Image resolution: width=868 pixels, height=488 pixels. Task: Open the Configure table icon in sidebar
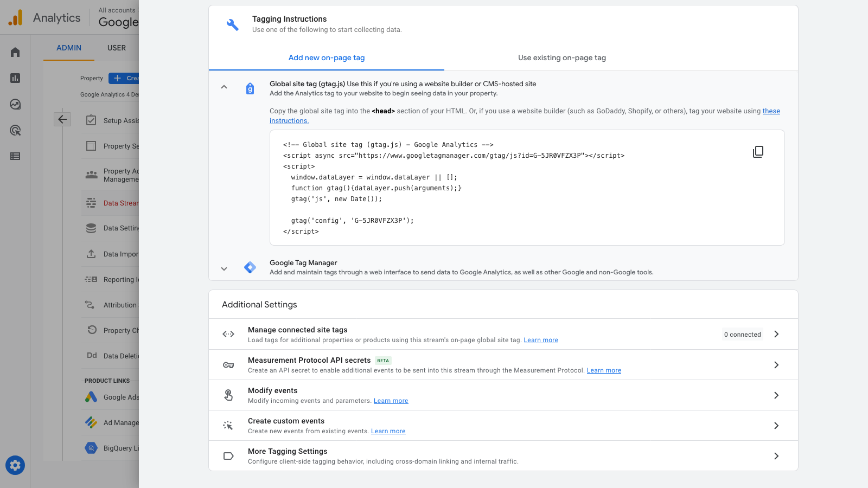click(15, 156)
